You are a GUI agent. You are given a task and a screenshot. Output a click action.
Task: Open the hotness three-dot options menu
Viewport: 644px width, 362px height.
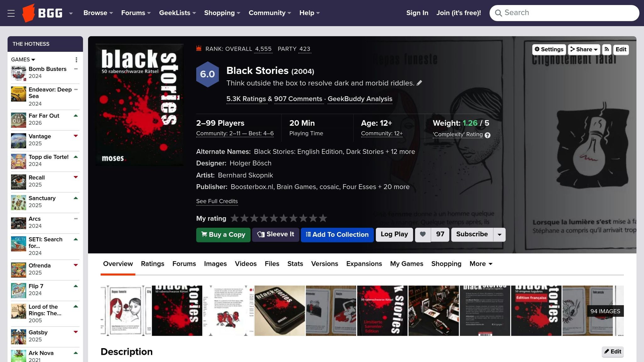76,60
